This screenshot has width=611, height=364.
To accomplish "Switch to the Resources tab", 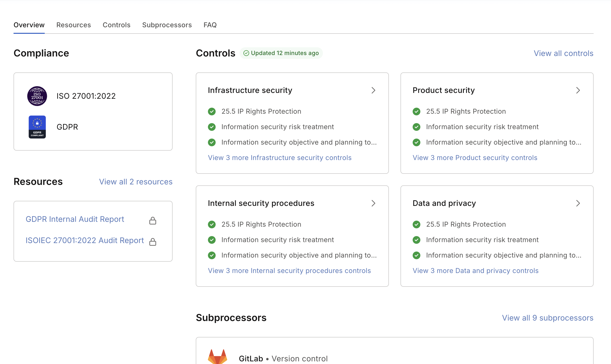I will tap(74, 25).
